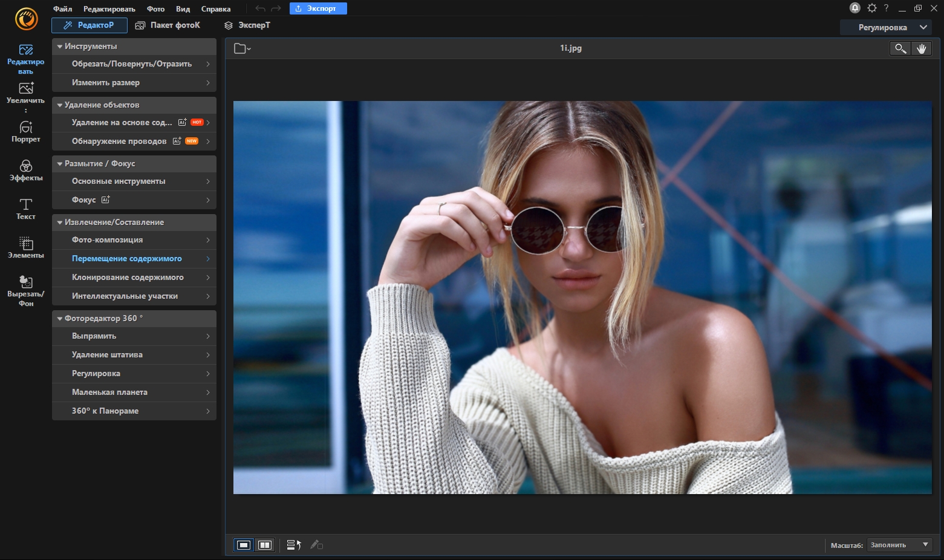Click the Экспорт button
The image size is (944, 560).
(x=318, y=8)
